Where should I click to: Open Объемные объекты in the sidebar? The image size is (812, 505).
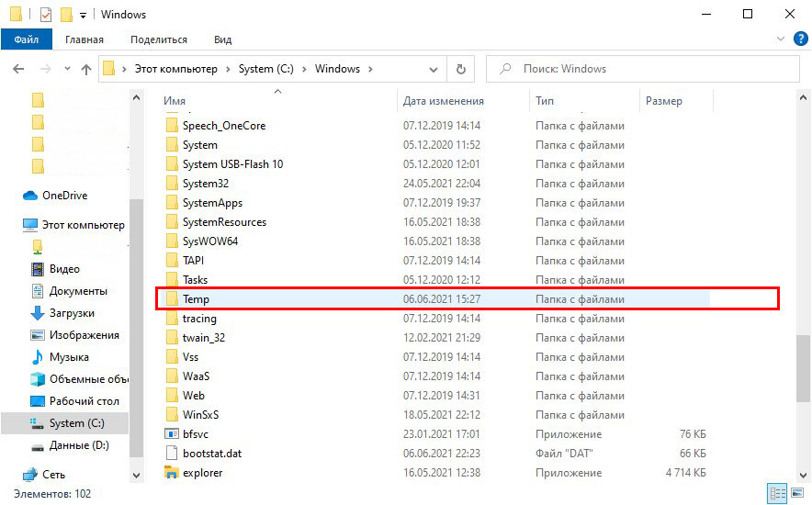click(79, 379)
